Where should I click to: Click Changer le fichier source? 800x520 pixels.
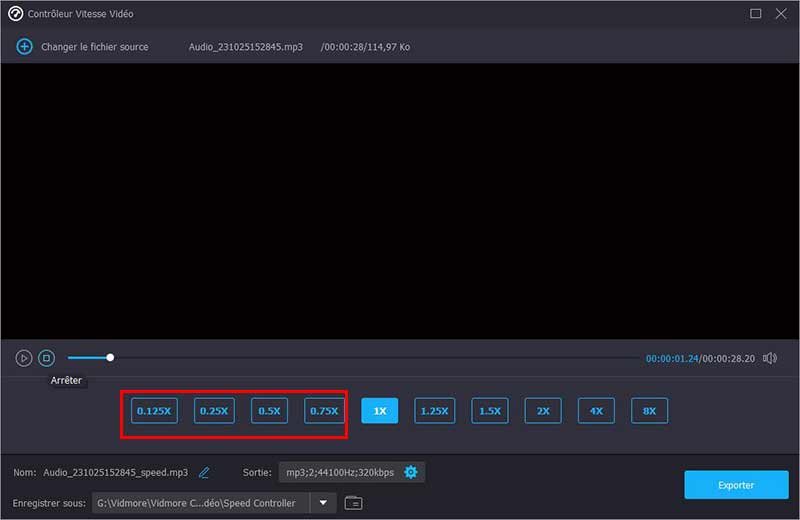pos(94,47)
